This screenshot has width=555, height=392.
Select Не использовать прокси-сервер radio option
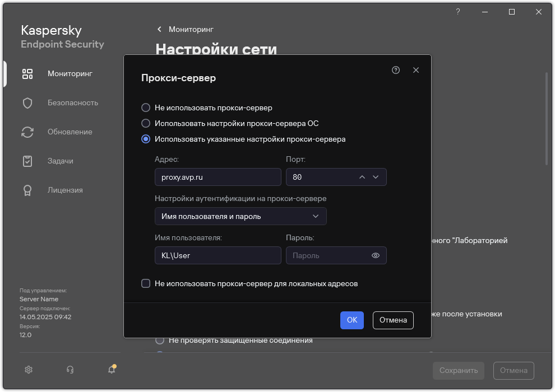[x=146, y=108]
